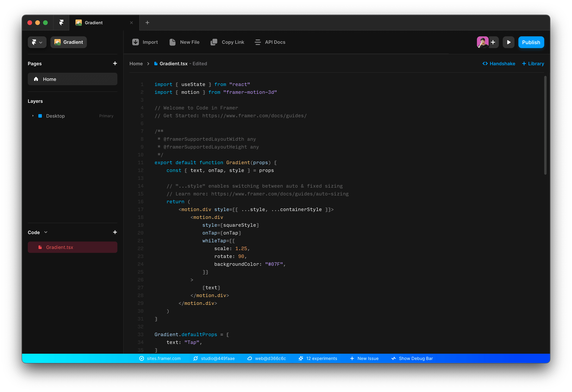Collapse the Code section chevron
The height and width of the screenshot is (392, 572).
(x=46, y=232)
